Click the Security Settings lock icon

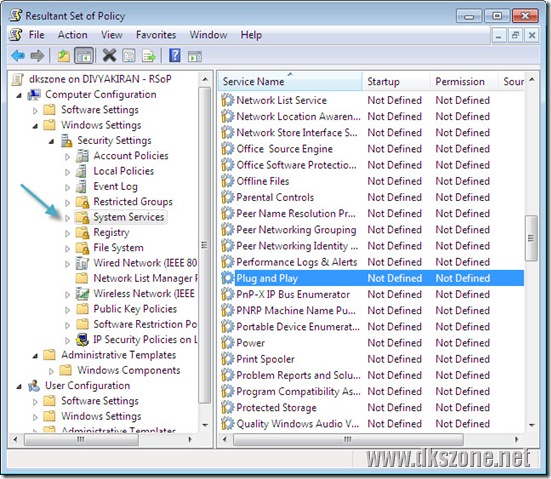pos(66,141)
